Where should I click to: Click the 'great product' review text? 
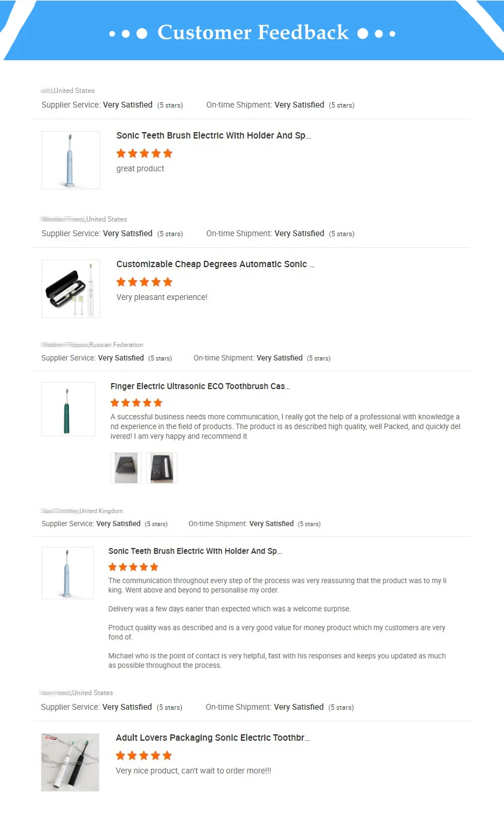coord(140,169)
